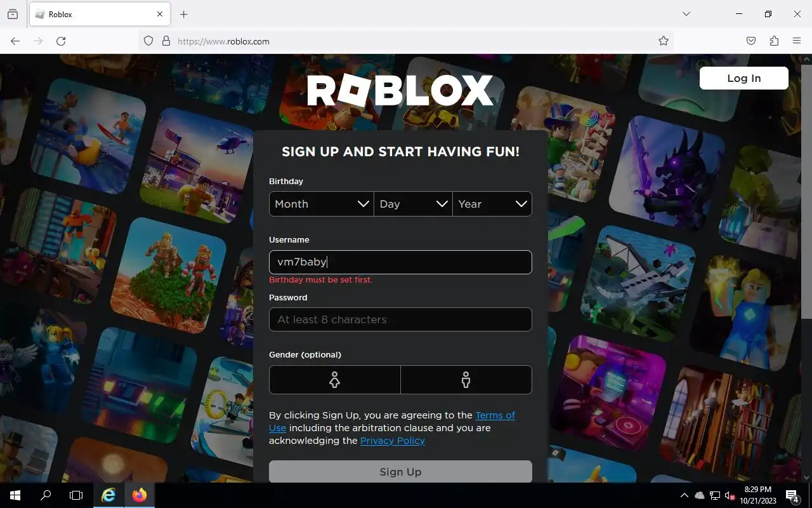Open the Terms of Use link
812x508 pixels.
[x=495, y=415]
